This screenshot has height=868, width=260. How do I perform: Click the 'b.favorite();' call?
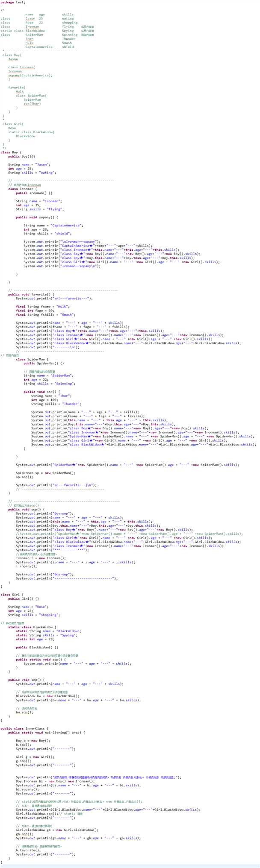tap(28, 850)
